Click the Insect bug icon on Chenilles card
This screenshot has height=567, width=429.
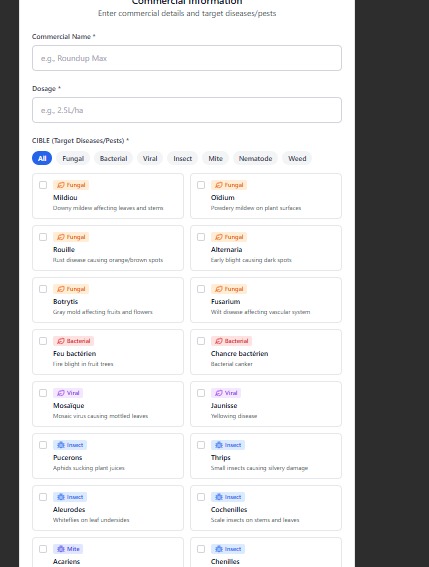pos(219,549)
